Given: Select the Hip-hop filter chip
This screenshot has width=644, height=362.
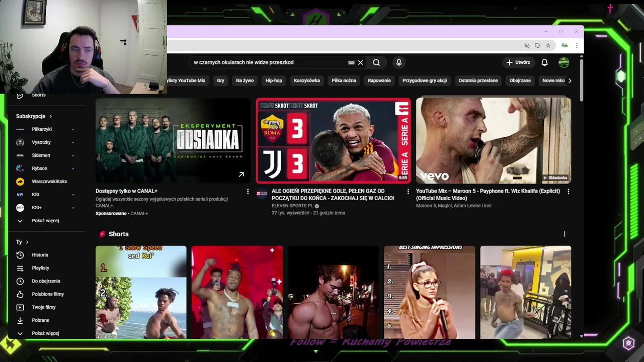Looking at the screenshot, I should point(274,80).
